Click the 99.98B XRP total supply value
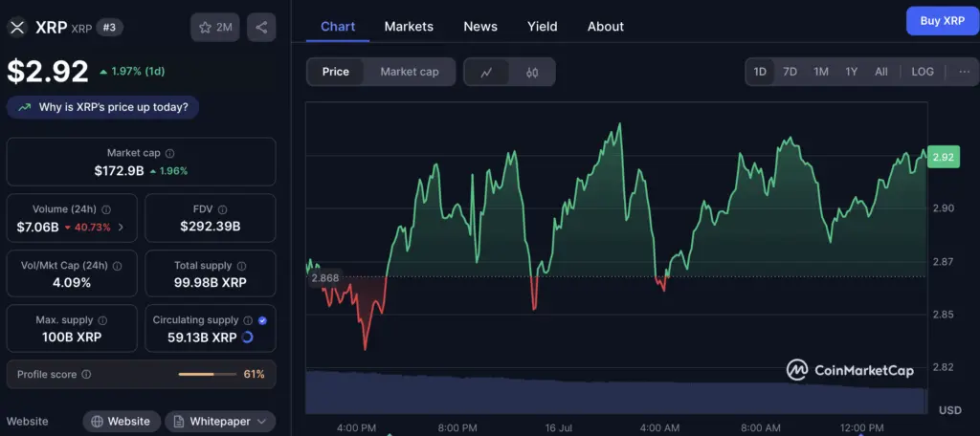The height and width of the screenshot is (436, 980). (x=210, y=283)
